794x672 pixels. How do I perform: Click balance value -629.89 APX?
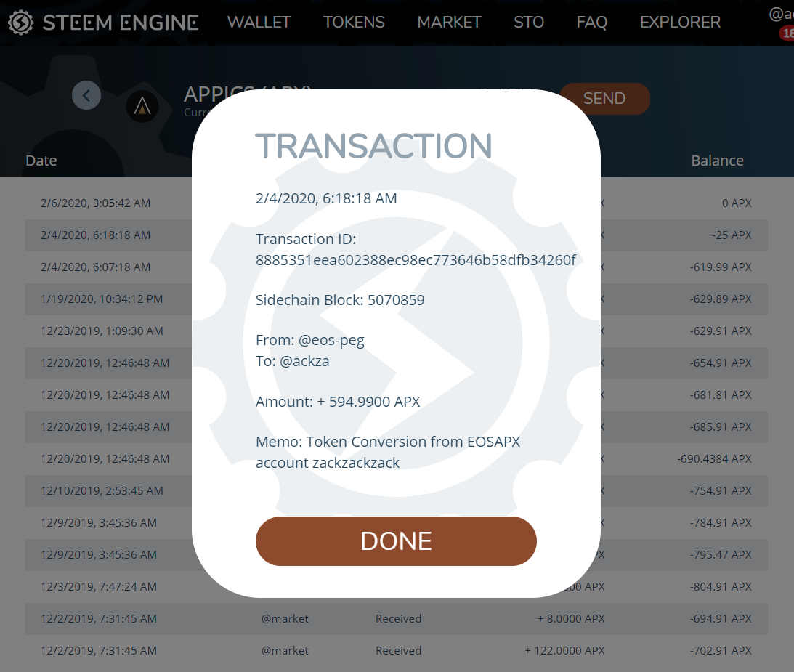[x=721, y=299]
